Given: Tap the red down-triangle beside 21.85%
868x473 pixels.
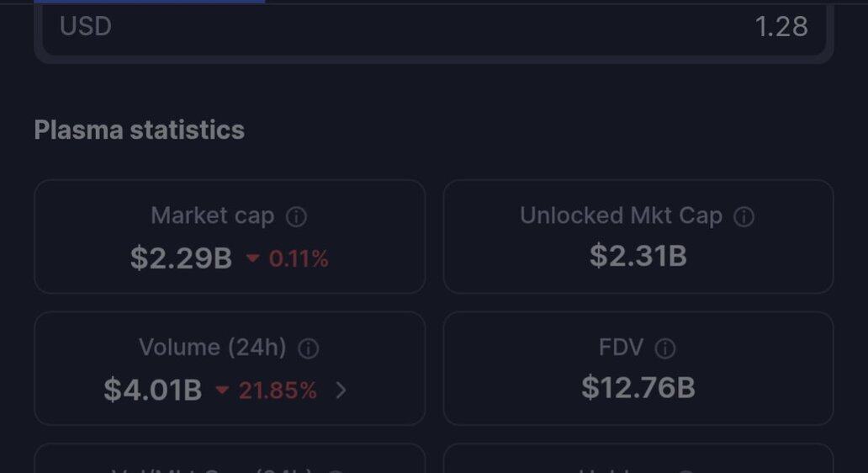Looking at the screenshot, I should 222,390.
